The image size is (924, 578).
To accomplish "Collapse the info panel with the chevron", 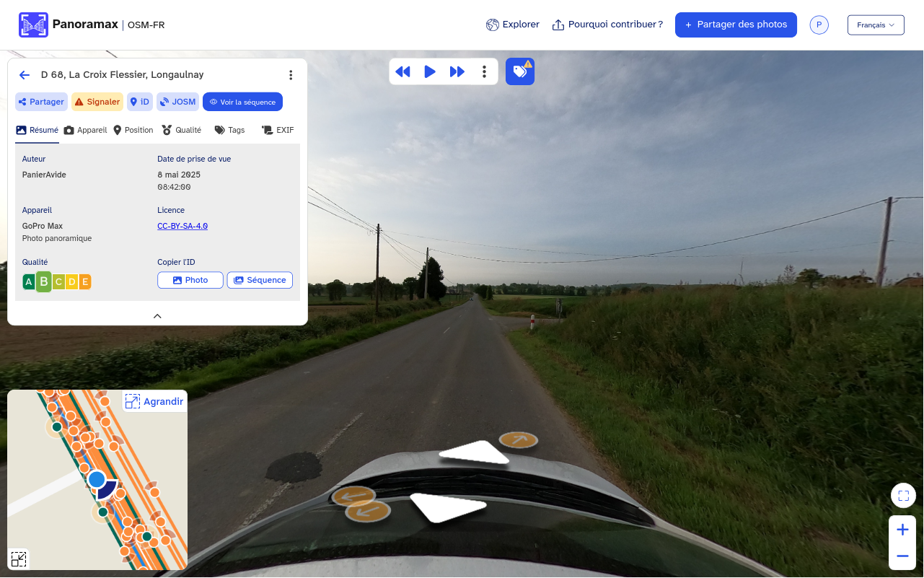I will point(157,316).
